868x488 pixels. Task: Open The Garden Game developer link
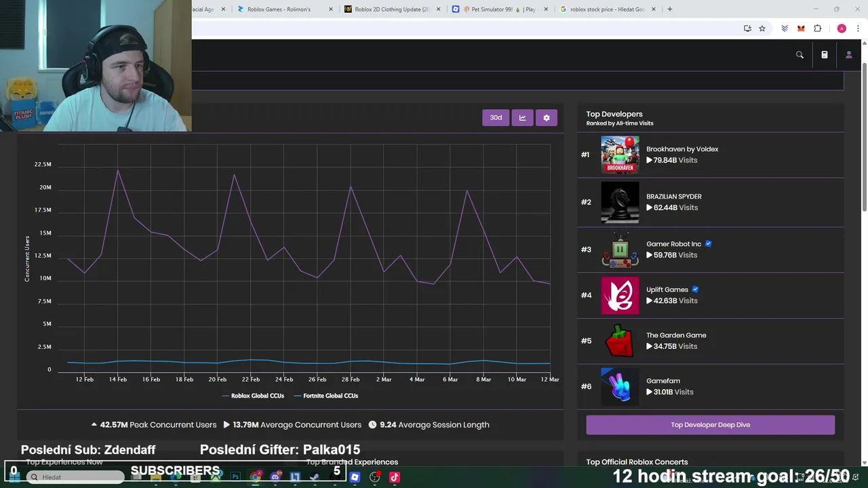point(676,335)
